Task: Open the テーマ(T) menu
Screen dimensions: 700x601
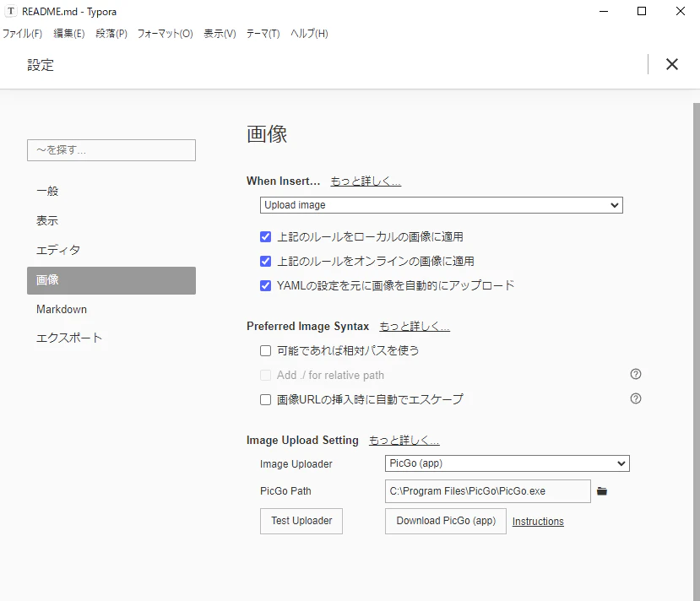Action: [x=263, y=34]
